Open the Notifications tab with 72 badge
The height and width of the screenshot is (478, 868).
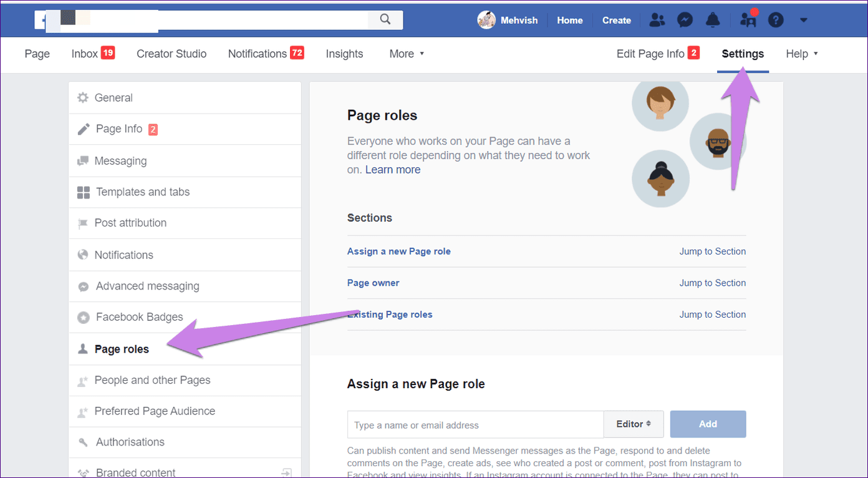tap(266, 54)
